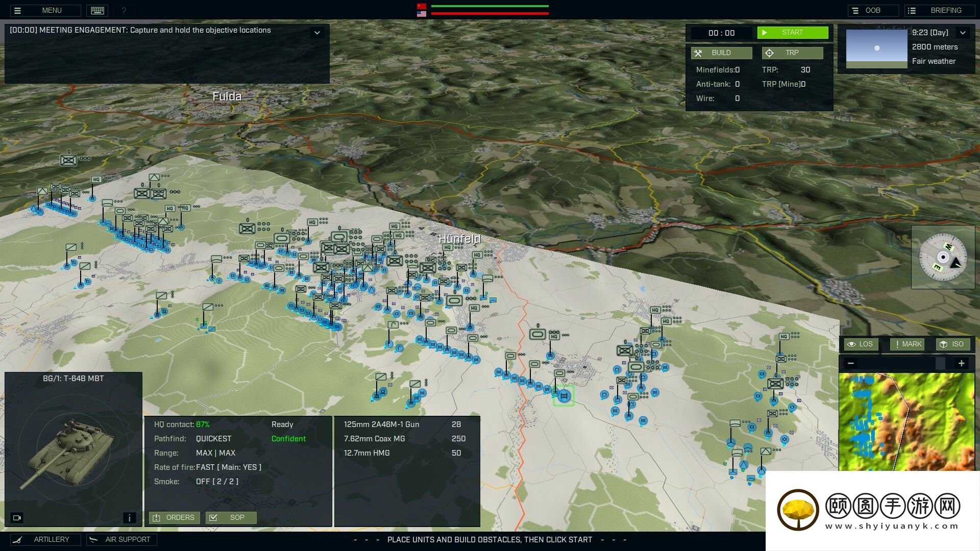Image resolution: width=980 pixels, height=551 pixels.
Task: Click the Fulda city label
Action: click(x=227, y=96)
